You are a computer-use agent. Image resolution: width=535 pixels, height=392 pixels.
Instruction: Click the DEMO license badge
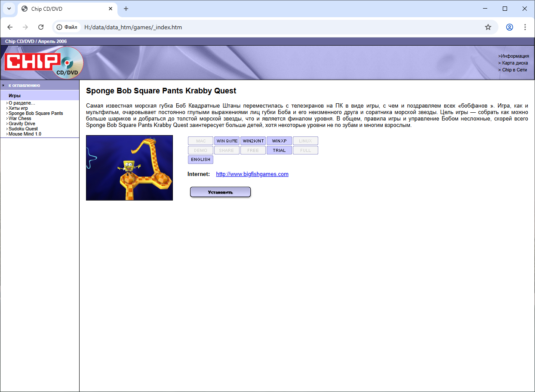[x=201, y=150]
